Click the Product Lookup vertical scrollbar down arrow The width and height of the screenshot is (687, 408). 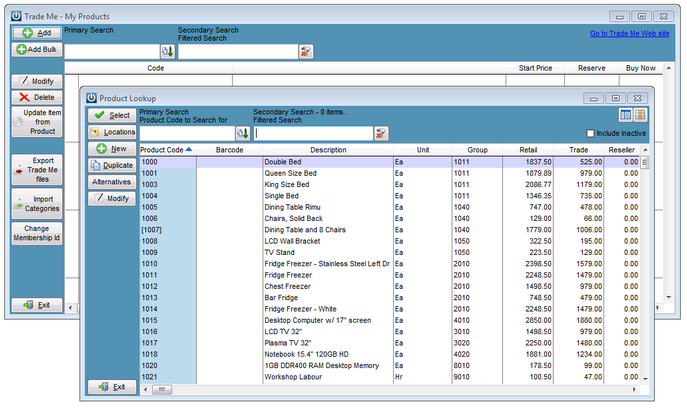645,379
